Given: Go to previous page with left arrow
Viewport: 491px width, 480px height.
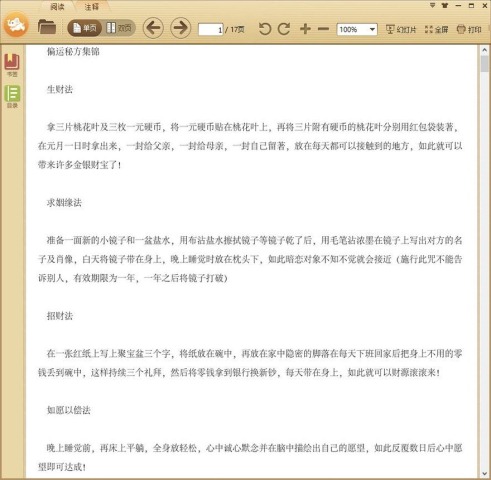Looking at the screenshot, I should tap(153, 28).
